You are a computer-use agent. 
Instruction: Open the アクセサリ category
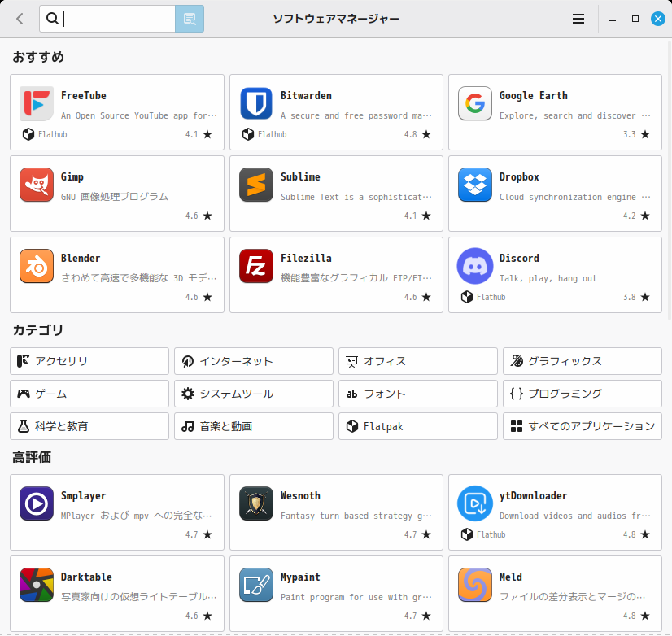coord(89,361)
